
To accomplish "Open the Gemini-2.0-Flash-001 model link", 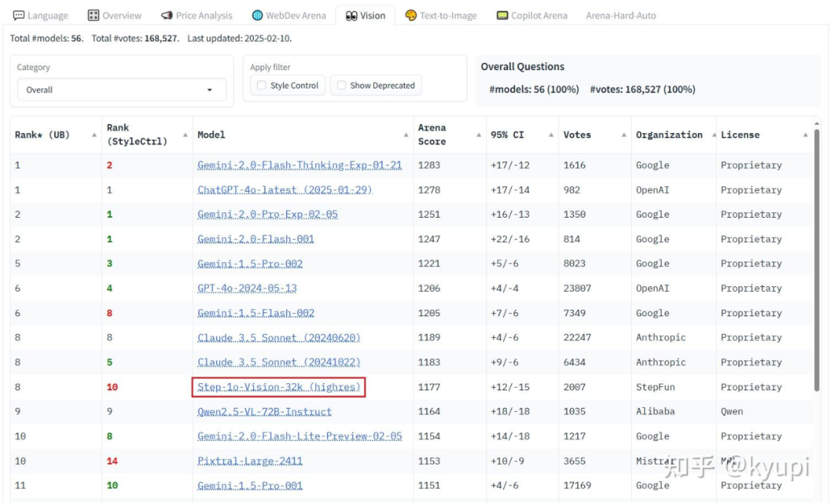I will click(x=255, y=239).
